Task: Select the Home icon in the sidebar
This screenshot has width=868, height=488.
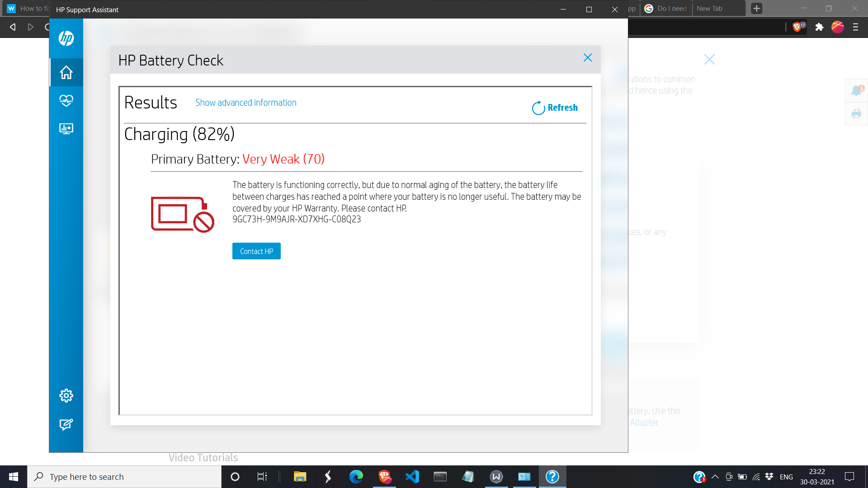Action: coord(66,72)
